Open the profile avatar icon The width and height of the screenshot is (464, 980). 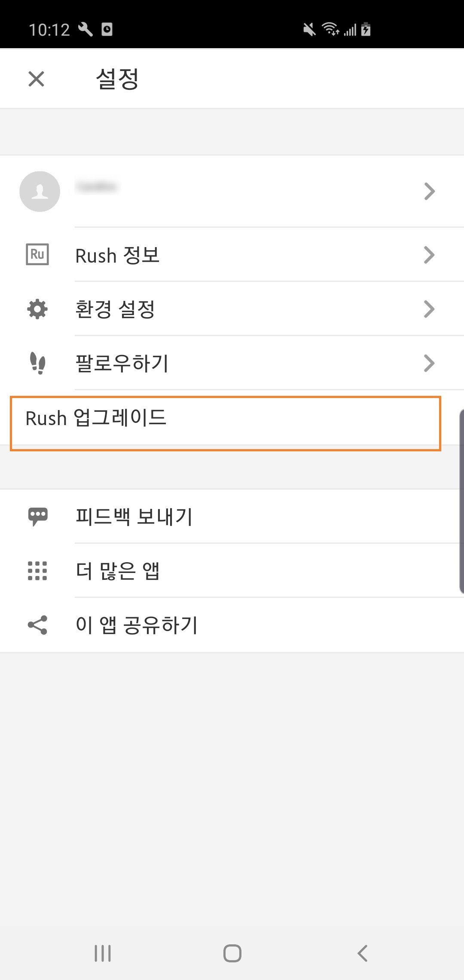[x=40, y=192]
